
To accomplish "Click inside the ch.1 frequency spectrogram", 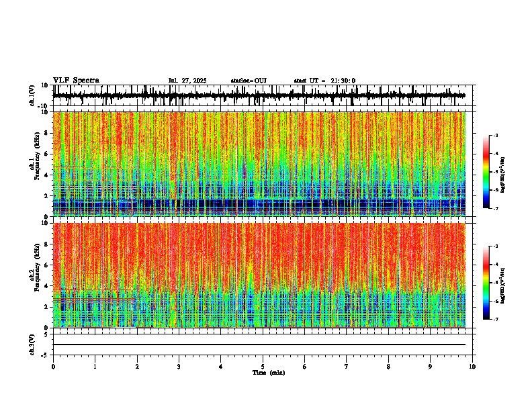I will (x=259, y=164).
